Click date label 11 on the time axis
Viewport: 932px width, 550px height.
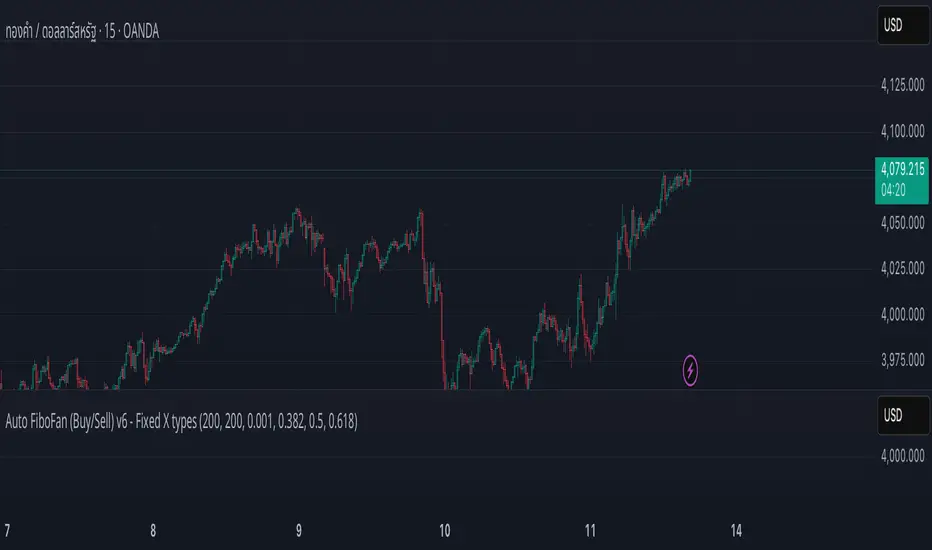pyautogui.click(x=591, y=530)
